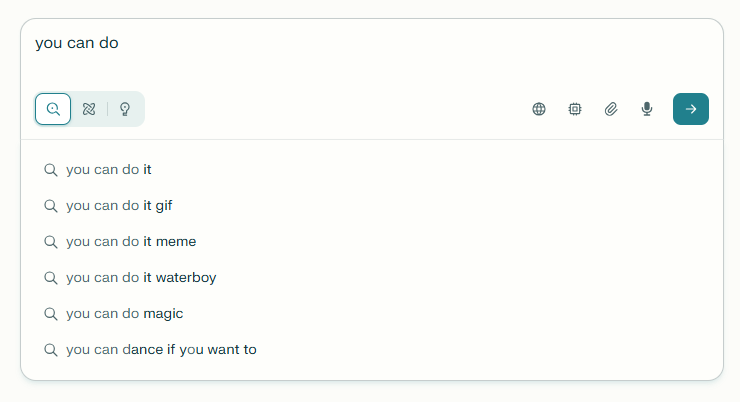The height and width of the screenshot is (402, 740).
Task: Click search icon beside 'you can do magic'
Action: coord(51,314)
